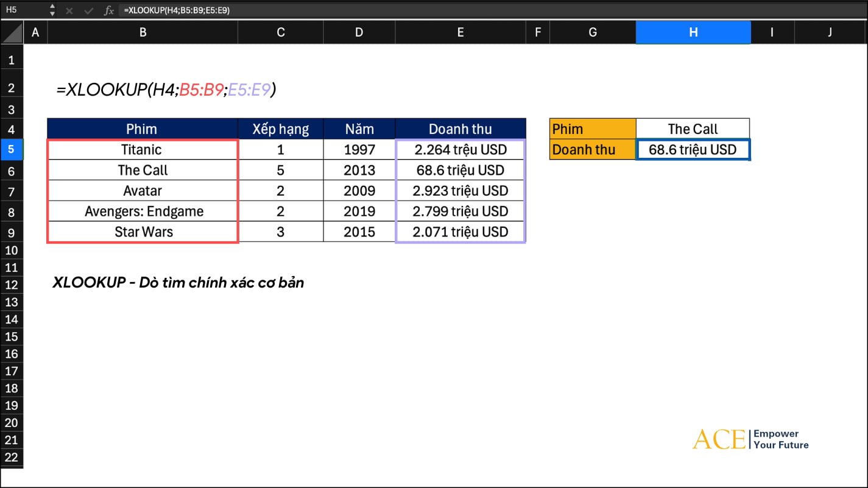Viewport: 868px width, 488px height.
Task: Select the 68.6 triệu USD result cell
Action: tap(693, 150)
